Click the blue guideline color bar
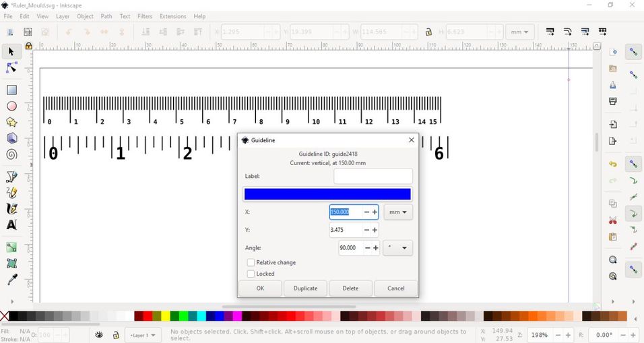Image resolution: width=644 pixels, height=343 pixels. point(327,194)
